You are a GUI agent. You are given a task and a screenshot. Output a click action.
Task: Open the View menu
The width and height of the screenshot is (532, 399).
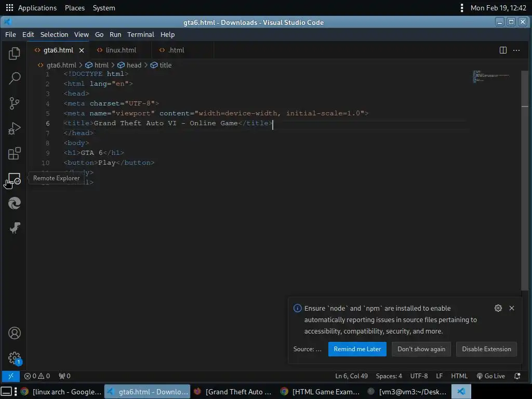[x=82, y=35]
